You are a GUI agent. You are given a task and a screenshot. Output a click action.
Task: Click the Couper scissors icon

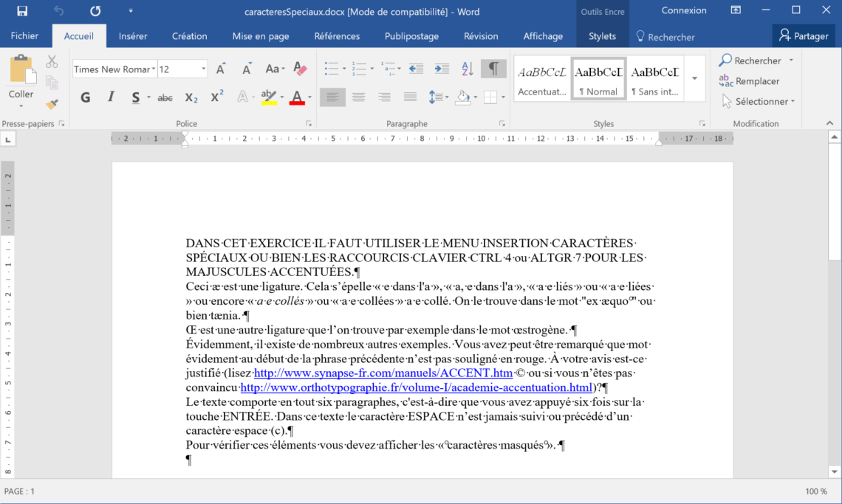coord(52,61)
